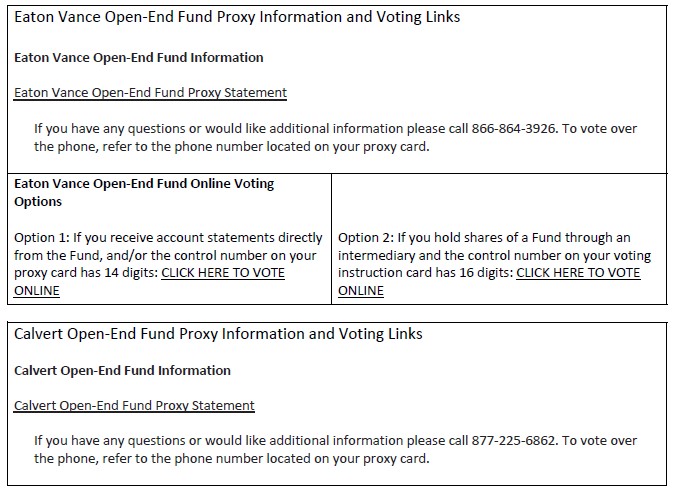Click the Eaton Vance Online Voting Options heading
The width and height of the screenshot is (676, 491).
coord(143,184)
